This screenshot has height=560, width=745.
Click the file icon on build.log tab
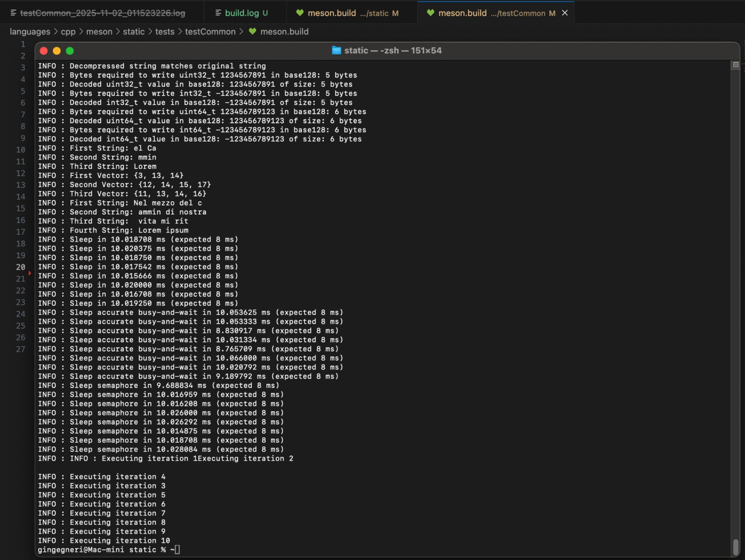pos(218,13)
